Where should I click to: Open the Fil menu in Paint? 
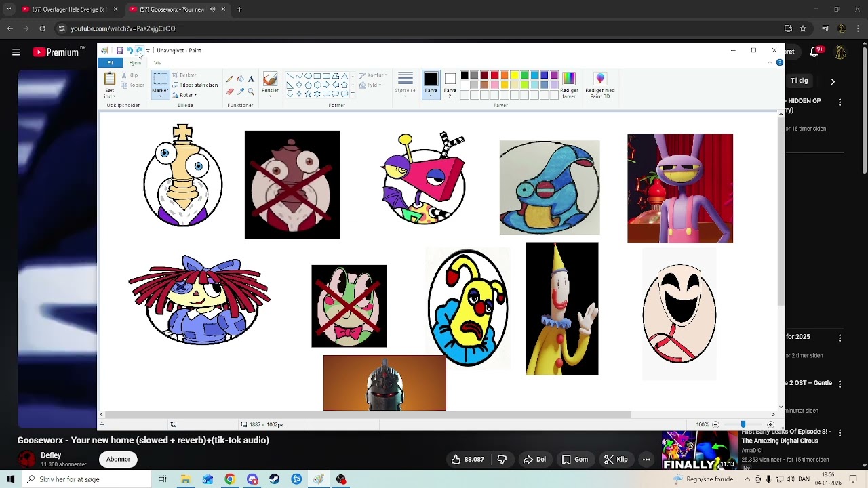pyautogui.click(x=110, y=63)
